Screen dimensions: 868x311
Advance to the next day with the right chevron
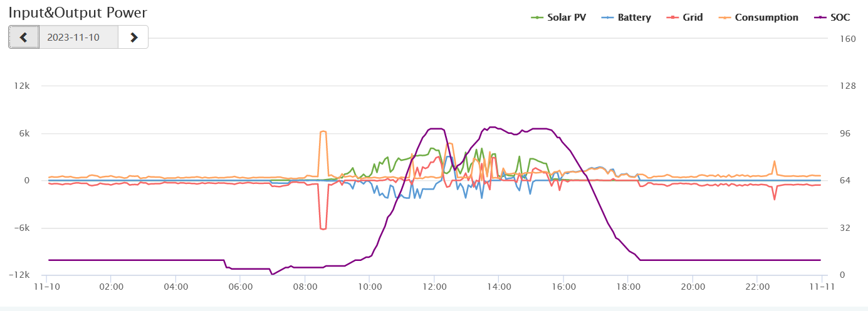tap(133, 37)
